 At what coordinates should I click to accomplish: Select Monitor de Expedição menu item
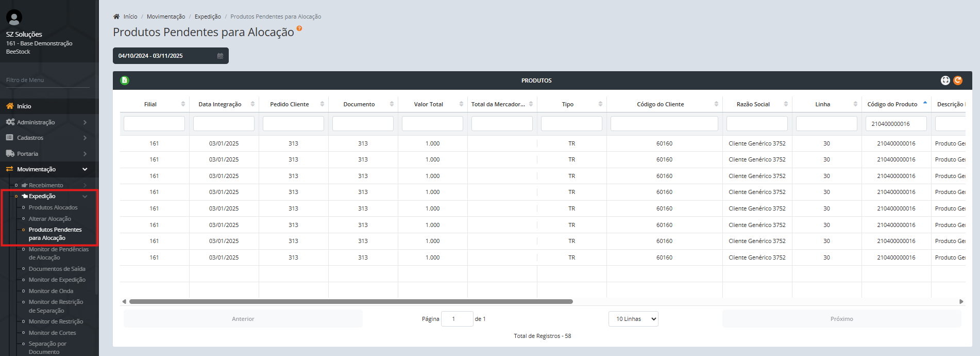[x=57, y=280]
